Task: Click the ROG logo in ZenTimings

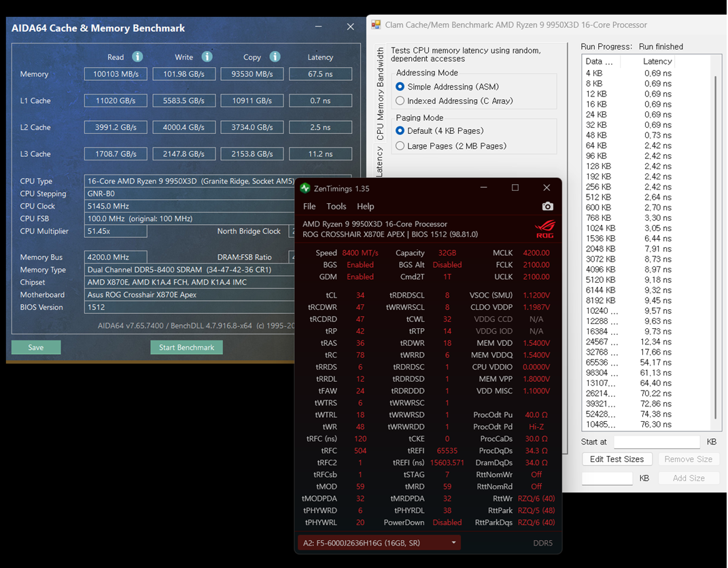Action: [x=546, y=228]
